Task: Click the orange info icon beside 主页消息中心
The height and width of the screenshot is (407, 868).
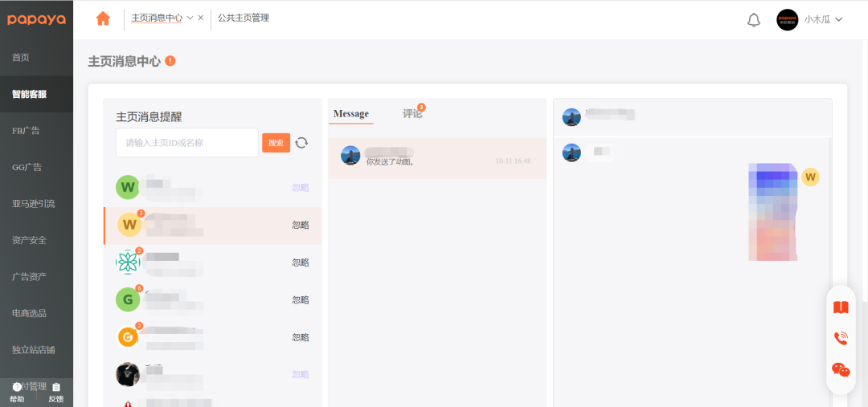Action: (x=170, y=61)
